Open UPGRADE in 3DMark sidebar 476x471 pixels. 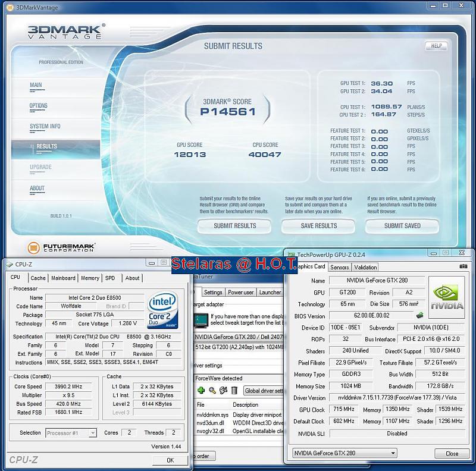click(40, 167)
